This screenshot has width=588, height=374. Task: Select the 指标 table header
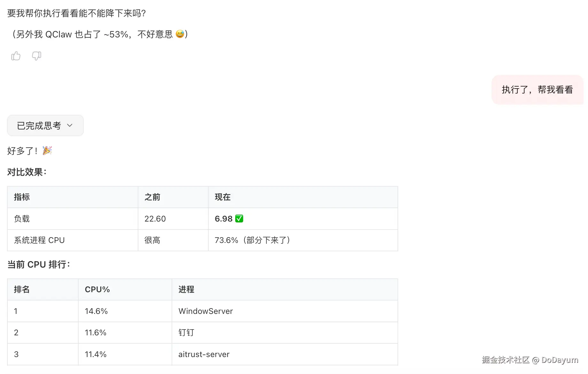point(21,197)
